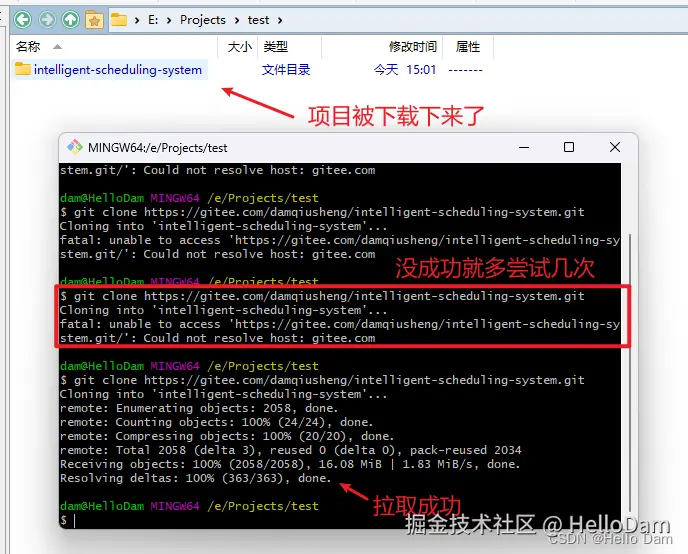Maximize the MINGW64 terminal window
The height and width of the screenshot is (554, 688).
pyautogui.click(x=569, y=147)
